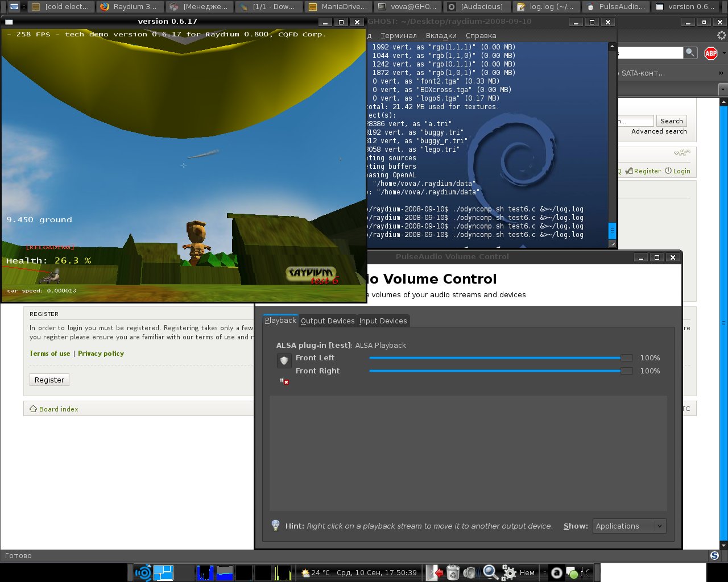Viewport: 728px width, 582px height.
Task: Open the Terms of use link
Action: click(x=50, y=354)
